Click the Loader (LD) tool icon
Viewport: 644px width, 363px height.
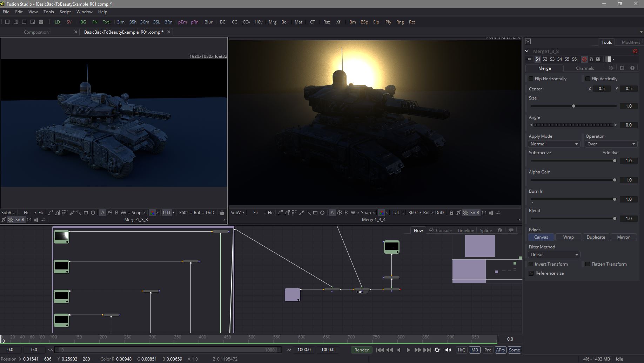click(57, 22)
